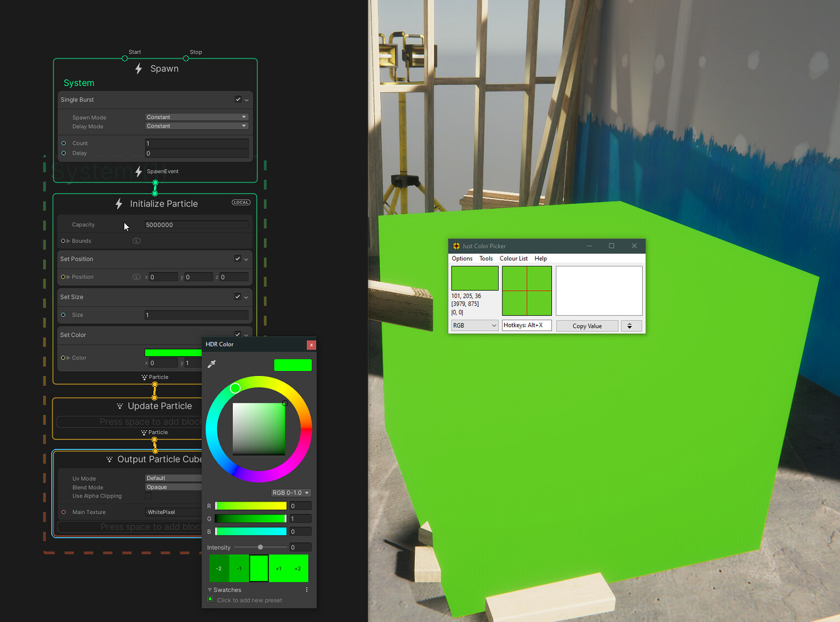840x622 pixels.
Task: Toggle the Set Color block checkbox
Action: (x=237, y=334)
